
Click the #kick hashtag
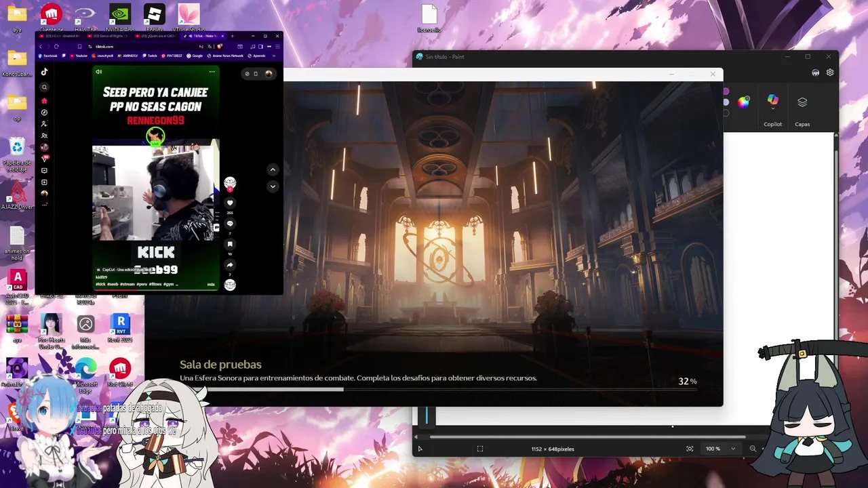click(x=100, y=284)
